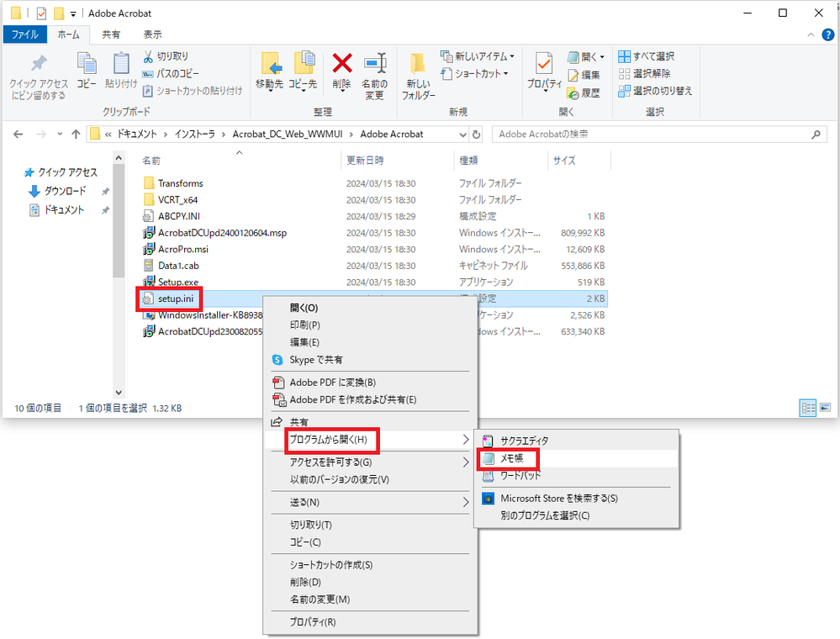Open the address bar history dropdown

point(462,135)
